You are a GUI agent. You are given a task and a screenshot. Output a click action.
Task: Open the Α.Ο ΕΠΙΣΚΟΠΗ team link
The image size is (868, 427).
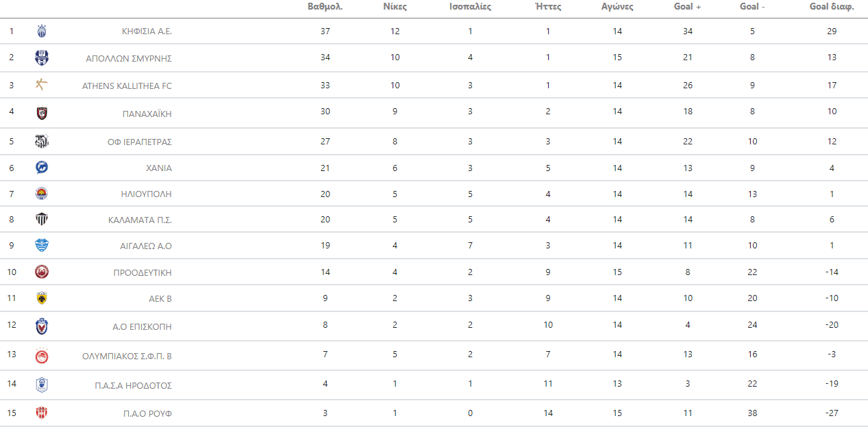pos(142,326)
